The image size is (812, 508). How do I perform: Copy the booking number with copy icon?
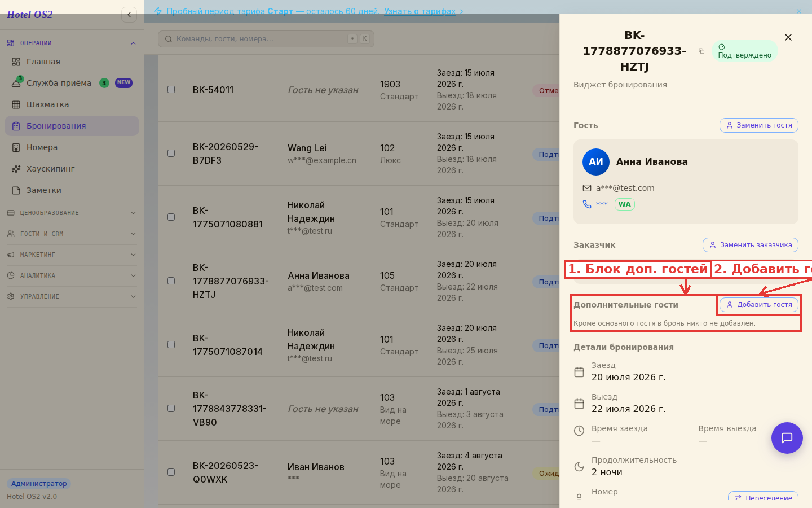click(x=701, y=51)
